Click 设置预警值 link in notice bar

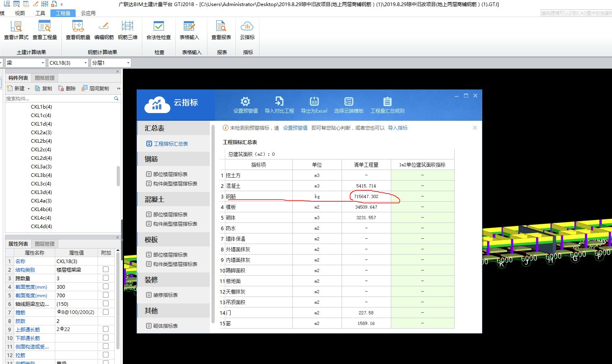coord(295,128)
